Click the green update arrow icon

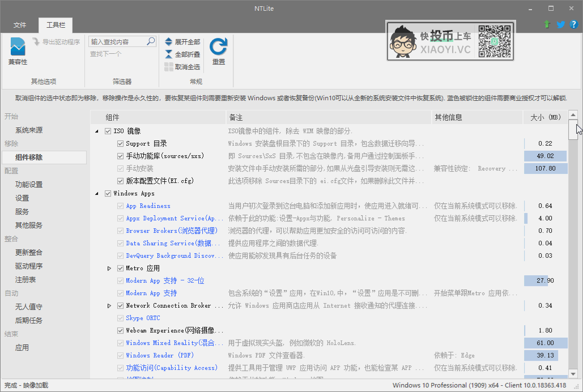coord(547,24)
